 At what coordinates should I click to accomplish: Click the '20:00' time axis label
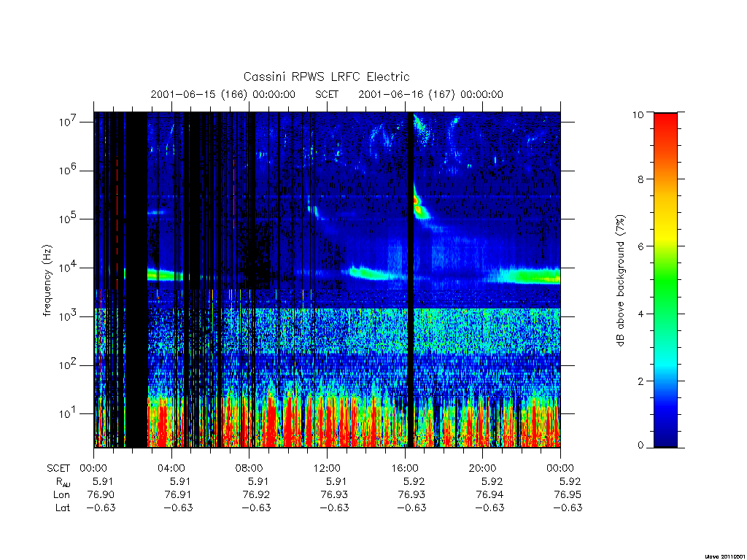[483, 468]
